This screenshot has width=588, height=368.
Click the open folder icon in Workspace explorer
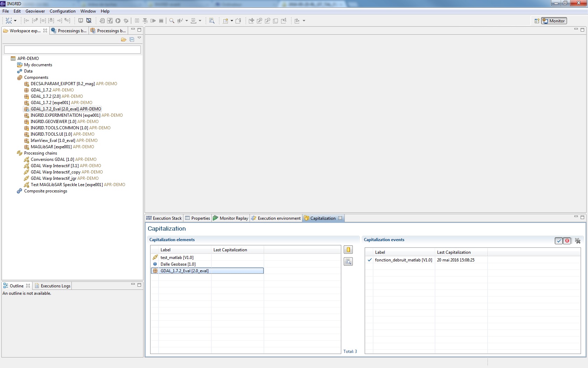[x=124, y=40]
